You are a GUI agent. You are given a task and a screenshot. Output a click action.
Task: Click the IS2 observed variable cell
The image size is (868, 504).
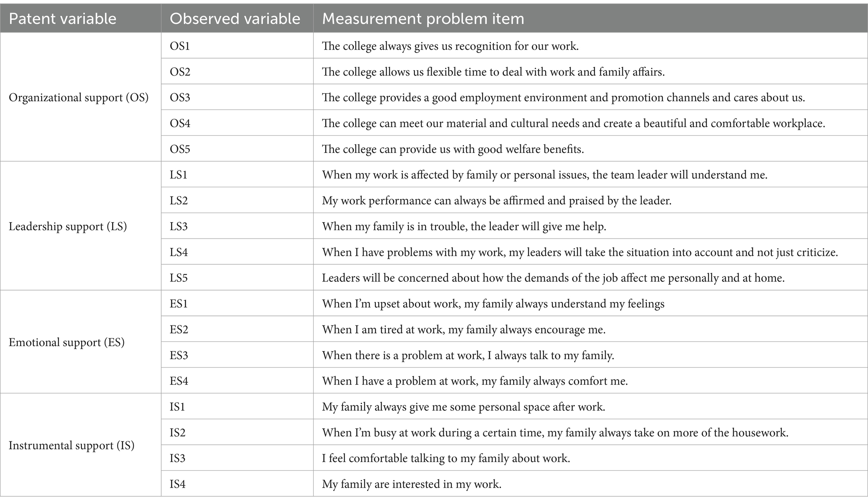click(x=237, y=432)
